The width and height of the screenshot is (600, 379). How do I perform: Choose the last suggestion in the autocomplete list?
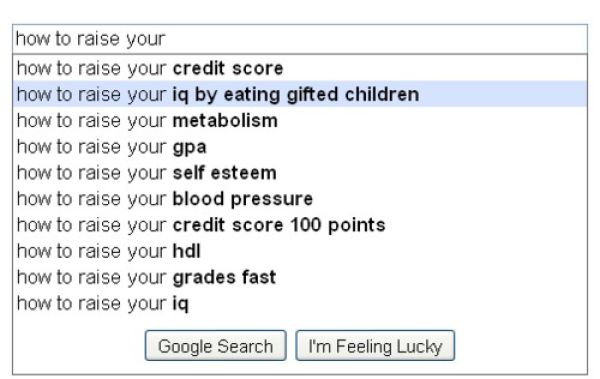300,303
